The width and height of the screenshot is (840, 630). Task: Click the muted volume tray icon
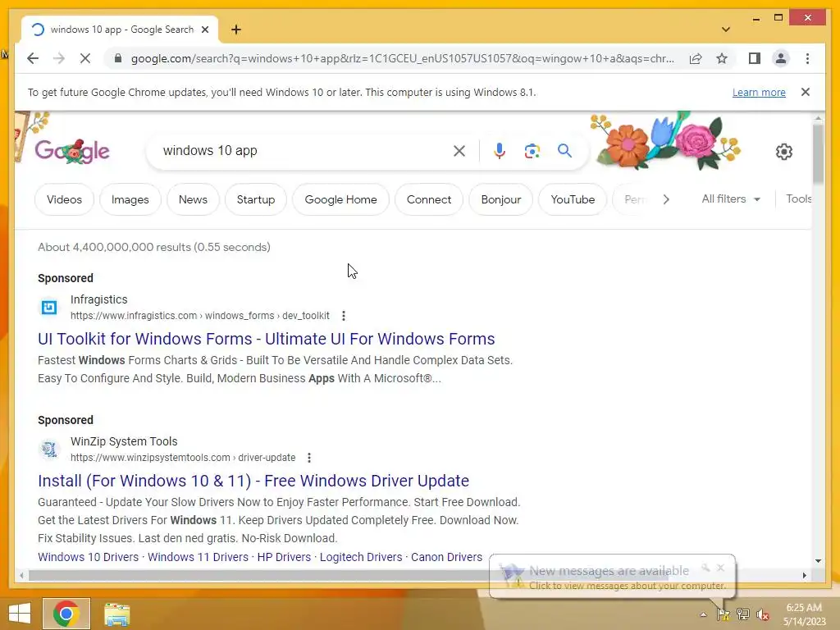(x=762, y=614)
